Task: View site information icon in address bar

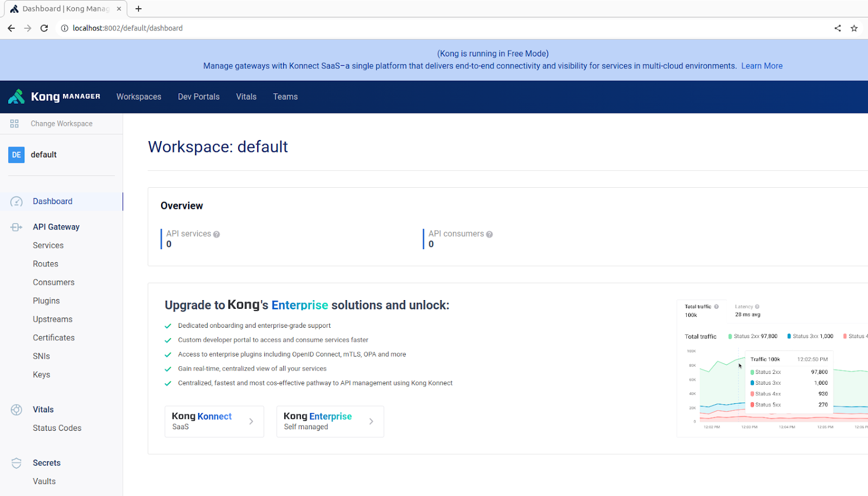Action: click(x=65, y=28)
